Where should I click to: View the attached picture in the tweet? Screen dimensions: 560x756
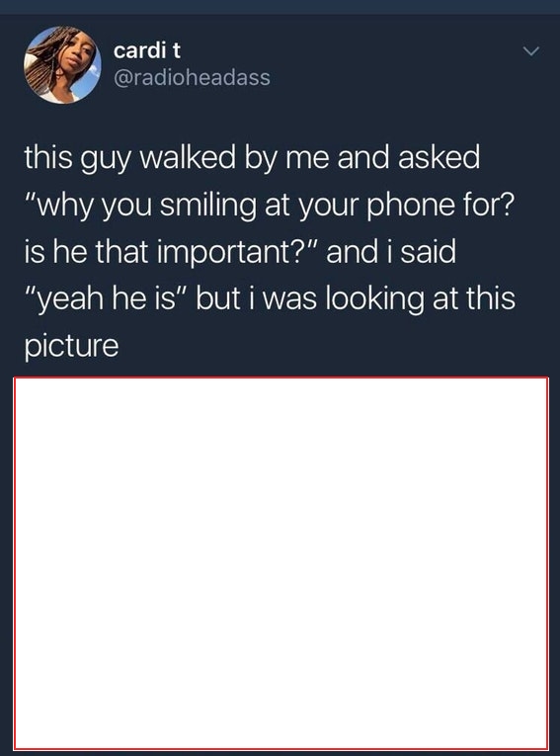(280, 563)
